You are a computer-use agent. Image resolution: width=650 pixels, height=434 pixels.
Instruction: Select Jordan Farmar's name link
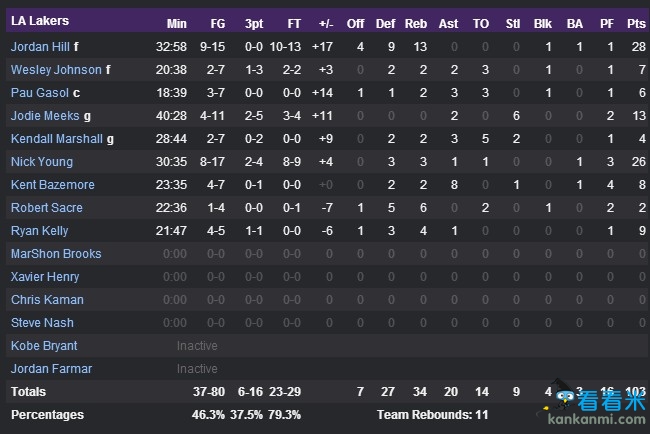tap(51, 369)
